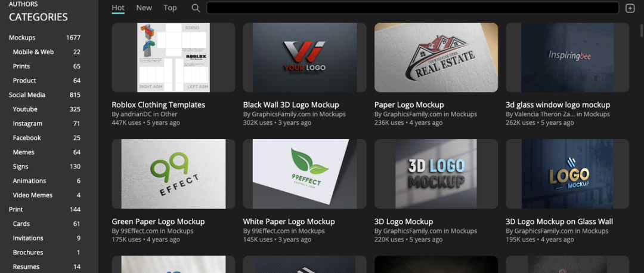The height and width of the screenshot is (273, 644).
Task: Select the Video Memes subcategory
Action: point(47,195)
